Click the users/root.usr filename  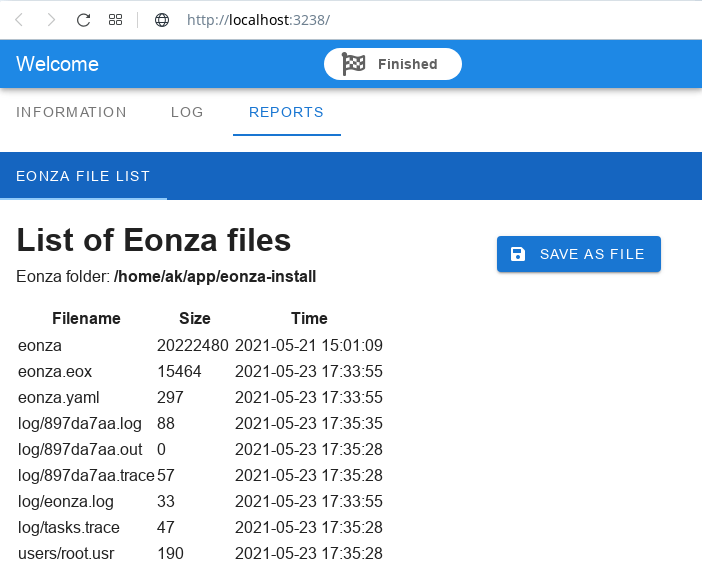pyautogui.click(x=62, y=553)
